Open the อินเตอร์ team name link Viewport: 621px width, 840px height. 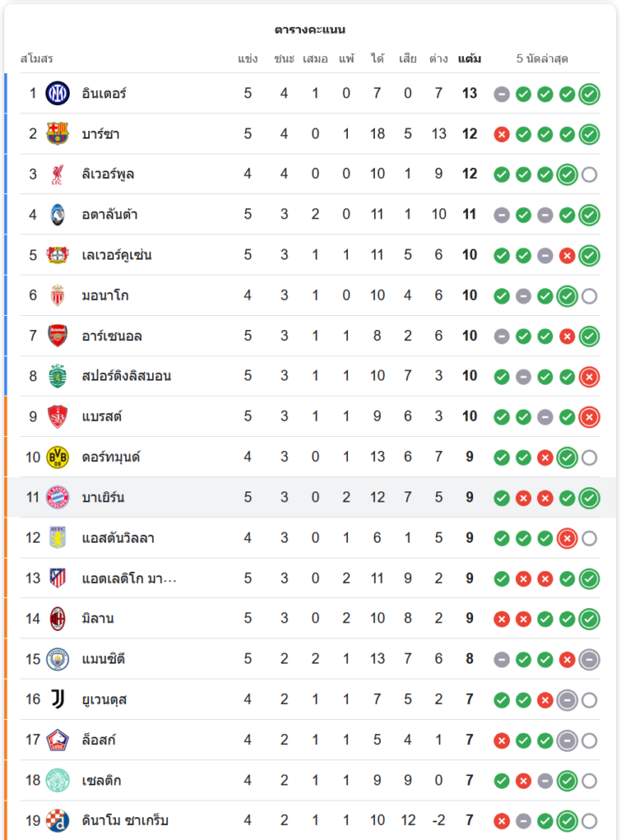tap(104, 93)
